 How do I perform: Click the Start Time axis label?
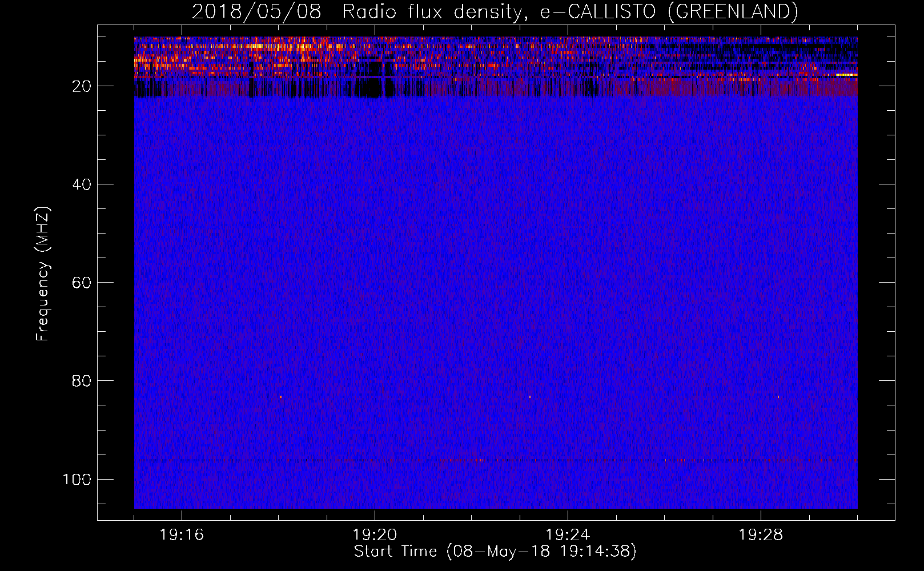click(495, 551)
